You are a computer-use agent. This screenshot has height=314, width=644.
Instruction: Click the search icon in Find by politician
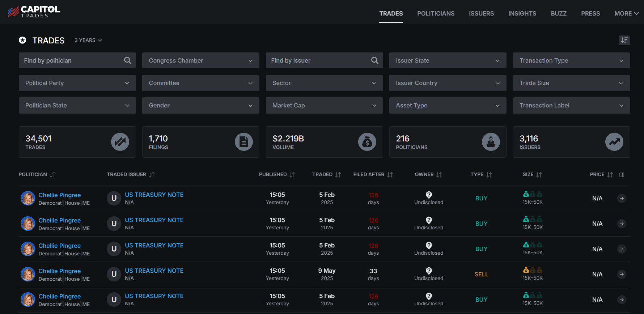[128, 60]
